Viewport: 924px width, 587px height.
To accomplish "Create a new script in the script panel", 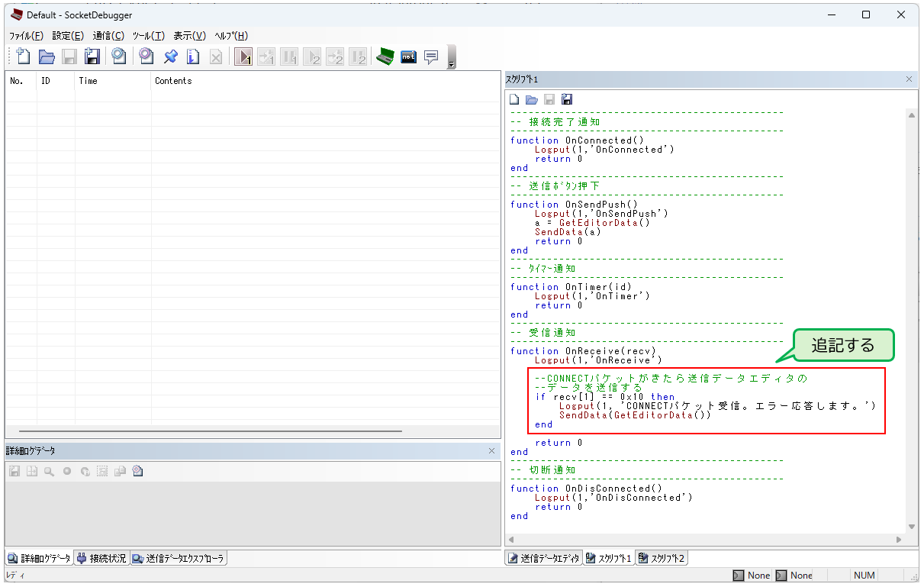I will click(514, 98).
